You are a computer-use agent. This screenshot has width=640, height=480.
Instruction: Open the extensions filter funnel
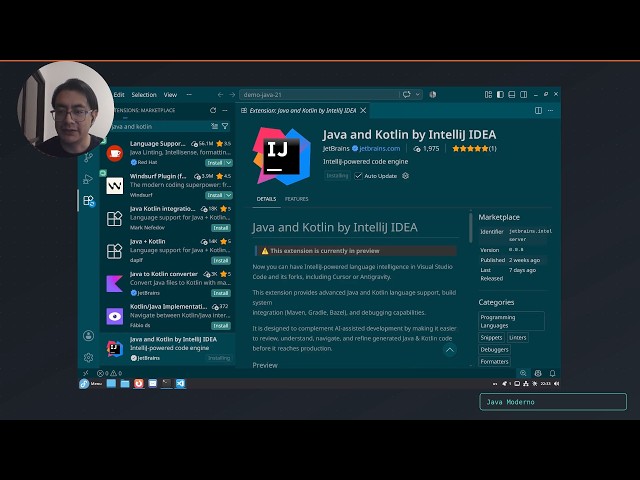pos(225,127)
